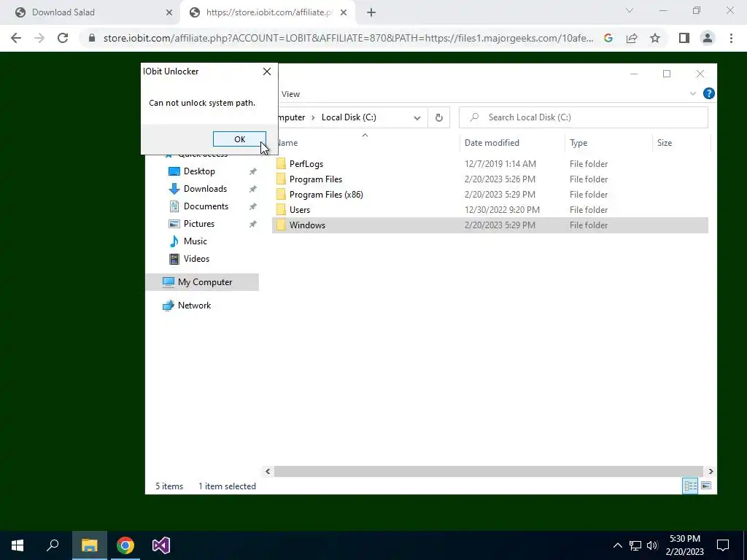Open network status tray icon

click(x=635, y=545)
